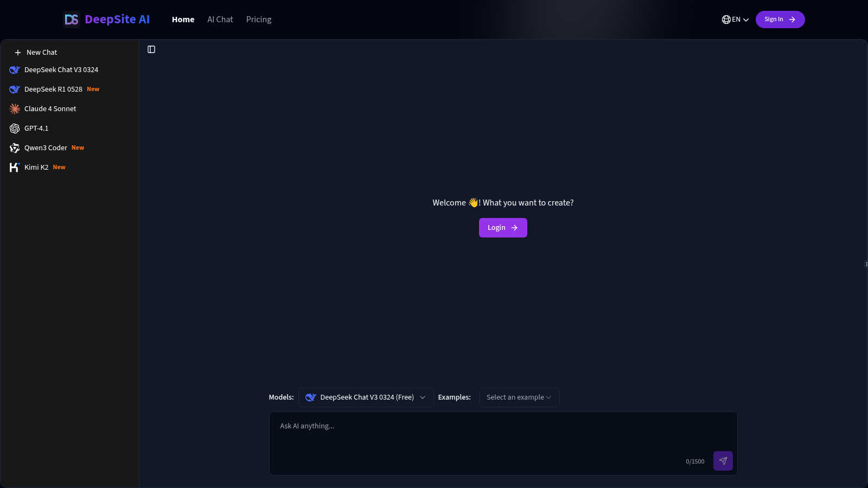
Task: Click whale icon in Models dropdown
Action: point(311,397)
